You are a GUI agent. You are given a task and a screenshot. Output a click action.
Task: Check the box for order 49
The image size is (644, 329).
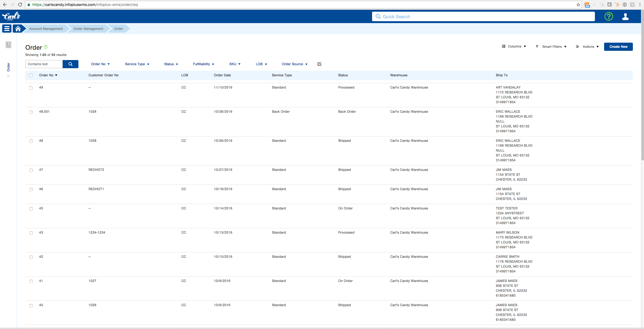coord(31,88)
